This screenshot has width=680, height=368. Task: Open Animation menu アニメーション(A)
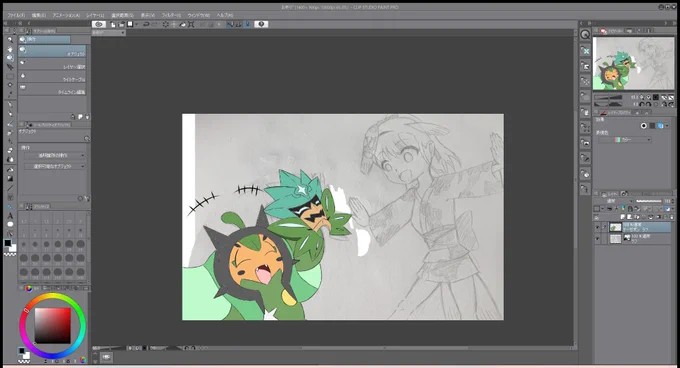click(66, 15)
